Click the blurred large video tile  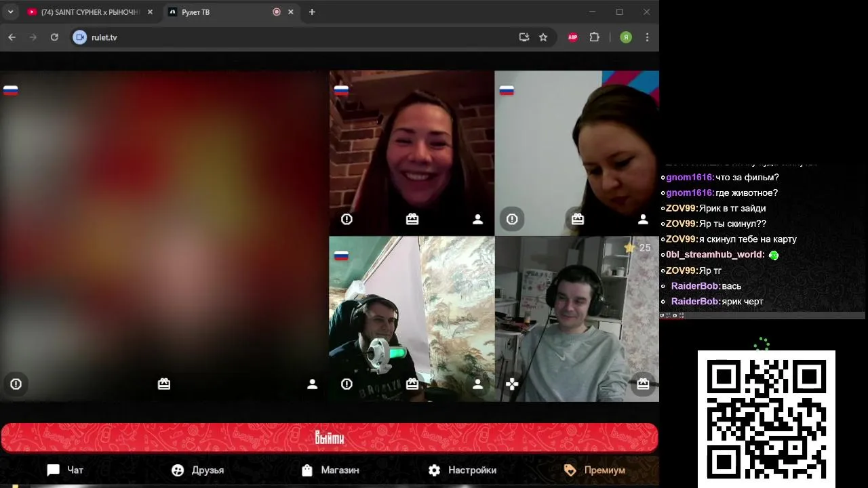164,236
